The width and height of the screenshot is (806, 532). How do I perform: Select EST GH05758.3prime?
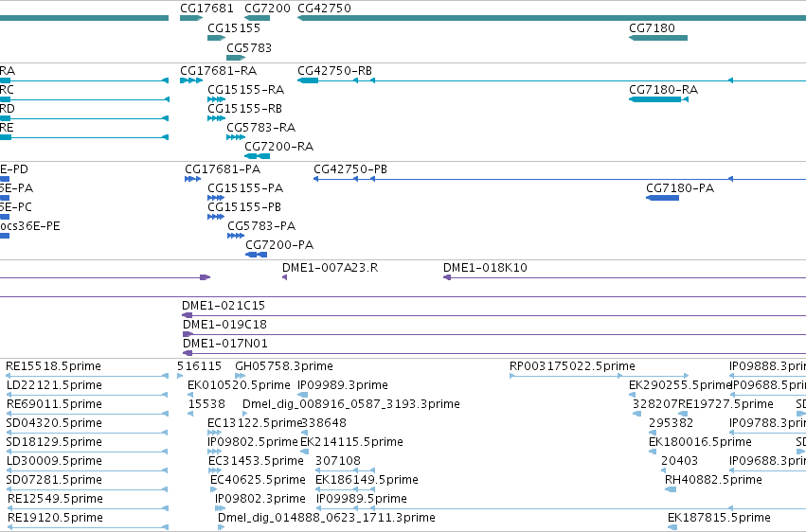[284, 366]
